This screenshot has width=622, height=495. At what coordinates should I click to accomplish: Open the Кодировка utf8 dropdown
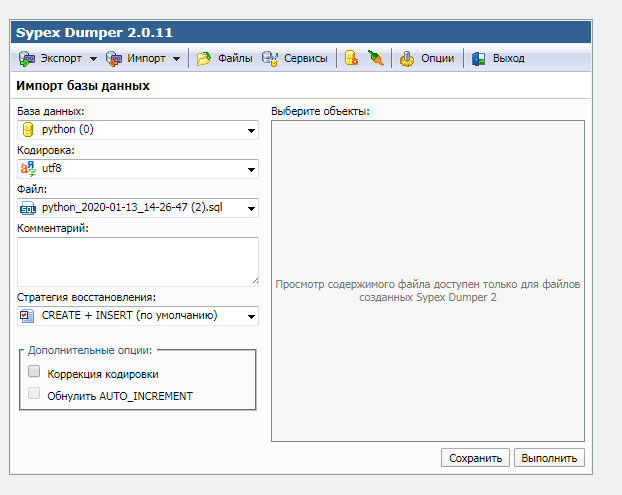pyautogui.click(x=138, y=169)
